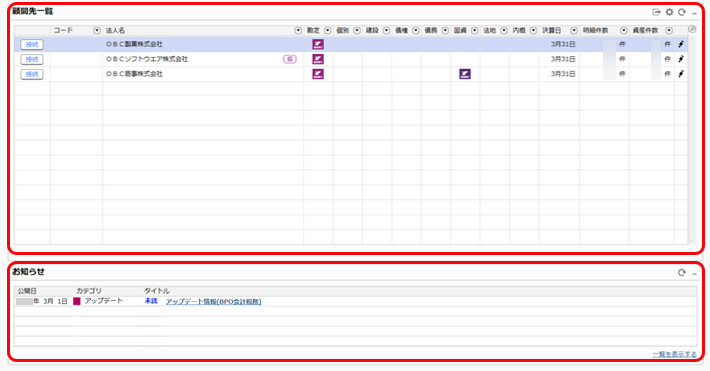Open 明細件数 column filter dropdown
Image resolution: width=710 pixels, height=371 pixels.
[624, 30]
